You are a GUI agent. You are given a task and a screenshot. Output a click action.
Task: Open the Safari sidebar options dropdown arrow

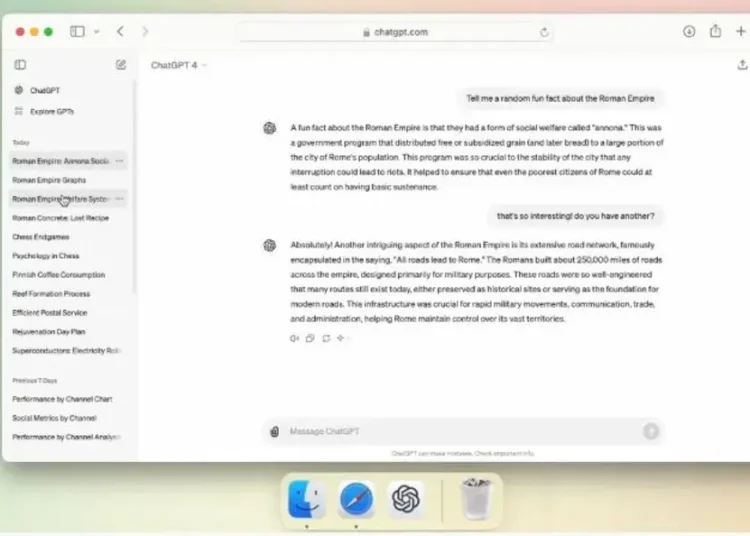(96, 32)
